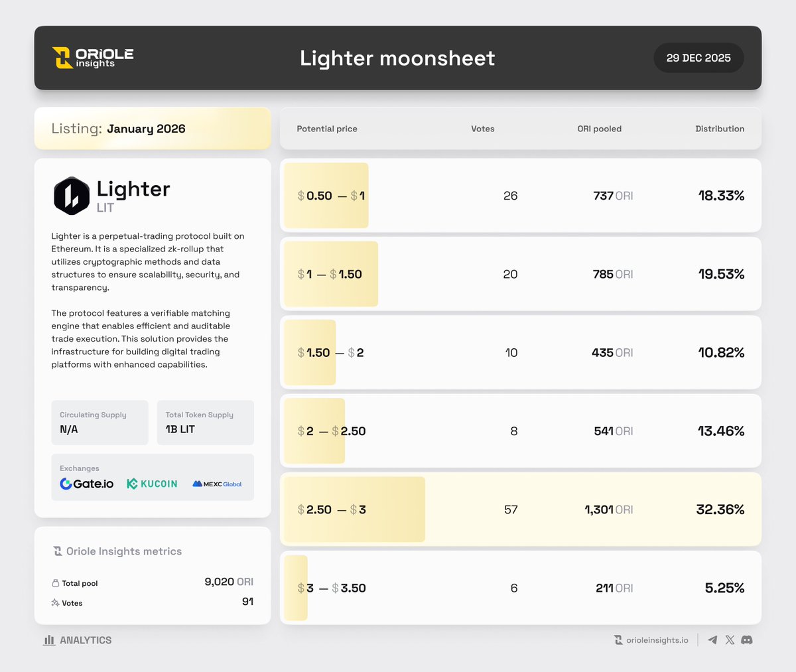Open the Discord icon in the footer
The image size is (796, 672).
[x=747, y=639]
